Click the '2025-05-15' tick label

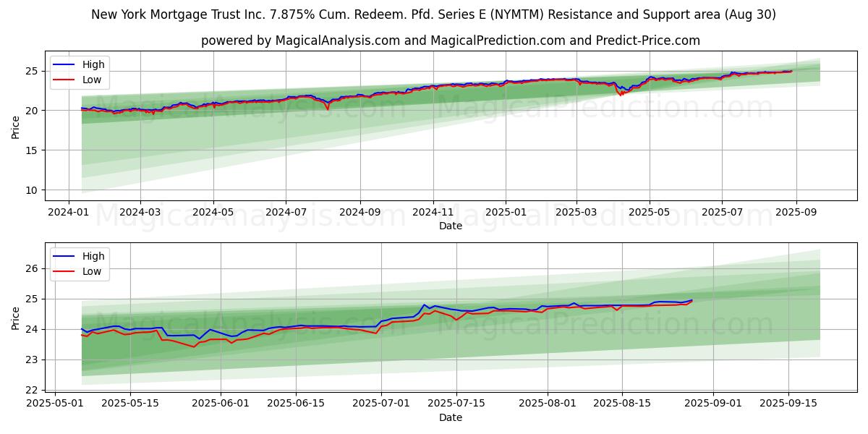130,404
